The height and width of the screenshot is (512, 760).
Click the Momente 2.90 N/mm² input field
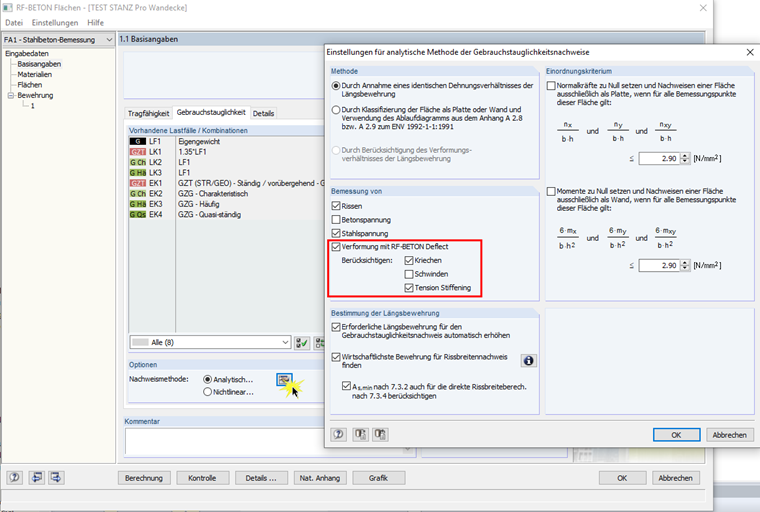tap(660, 265)
